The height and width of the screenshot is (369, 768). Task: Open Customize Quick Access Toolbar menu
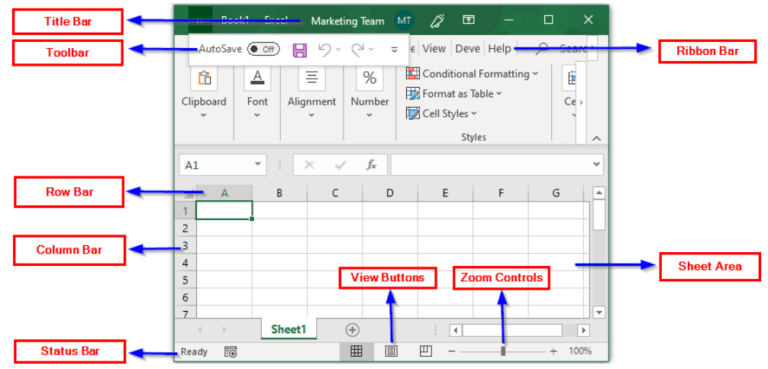[x=394, y=49]
